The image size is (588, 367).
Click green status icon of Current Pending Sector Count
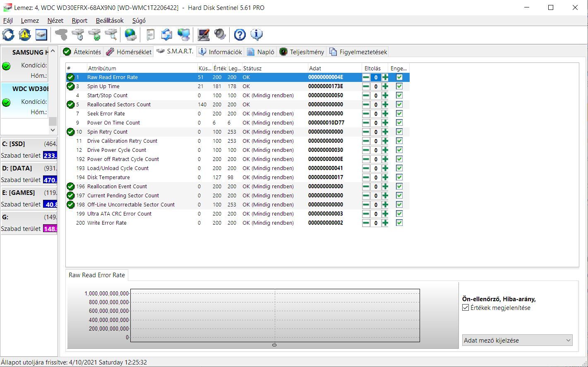point(71,196)
